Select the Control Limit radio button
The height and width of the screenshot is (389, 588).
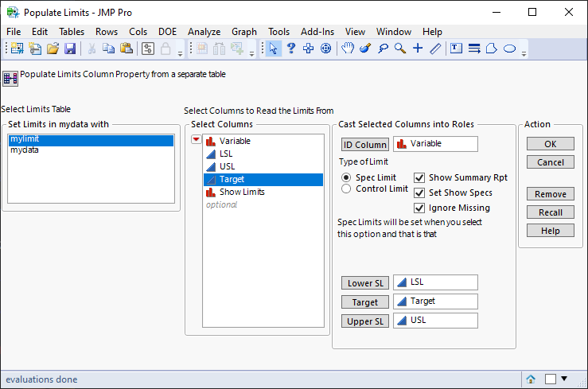click(346, 189)
